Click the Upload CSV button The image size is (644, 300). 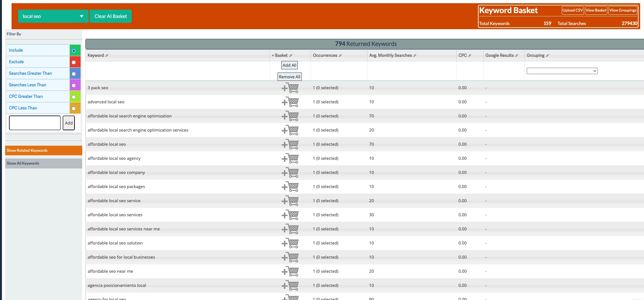click(x=572, y=10)
